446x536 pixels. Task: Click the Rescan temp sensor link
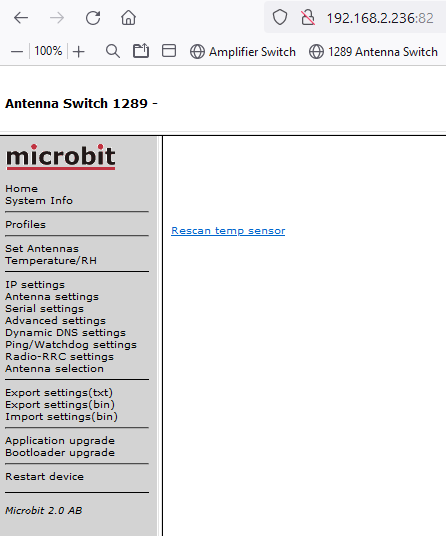(x=228, y=231)
